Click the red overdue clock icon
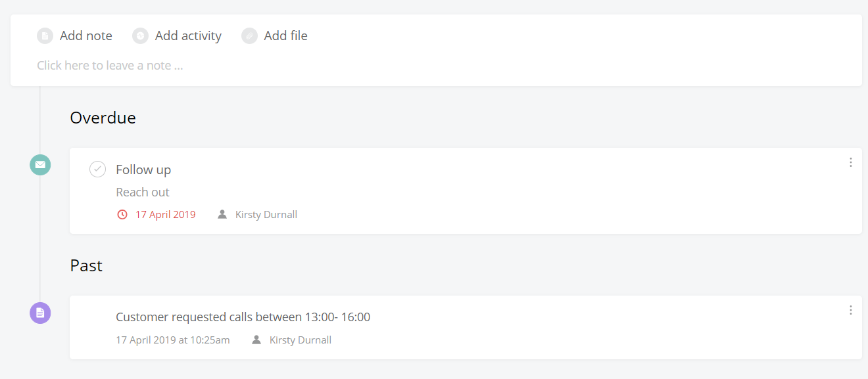Viewport: 868px width, 379px height. click(122, 214)
